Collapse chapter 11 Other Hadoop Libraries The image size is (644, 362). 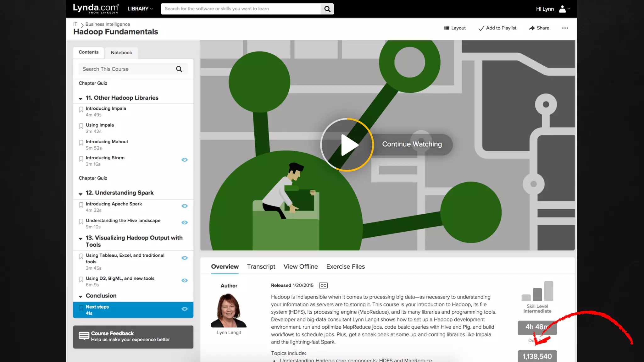[80, 98]
